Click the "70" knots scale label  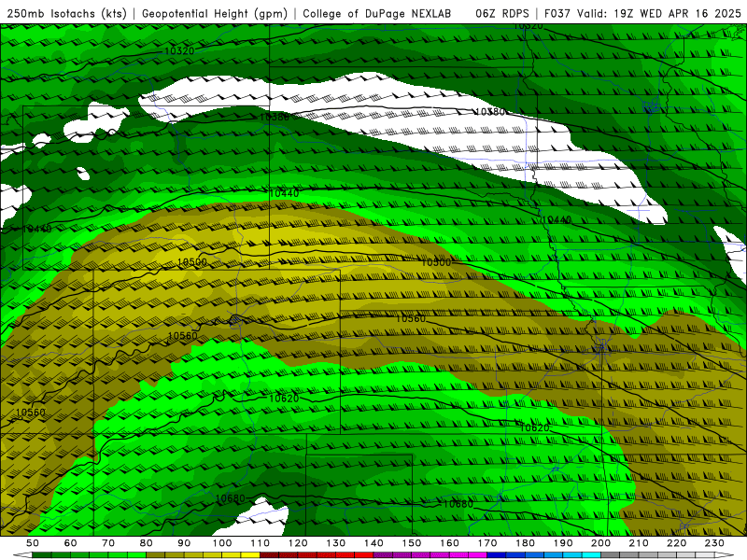tap(108, 543)
